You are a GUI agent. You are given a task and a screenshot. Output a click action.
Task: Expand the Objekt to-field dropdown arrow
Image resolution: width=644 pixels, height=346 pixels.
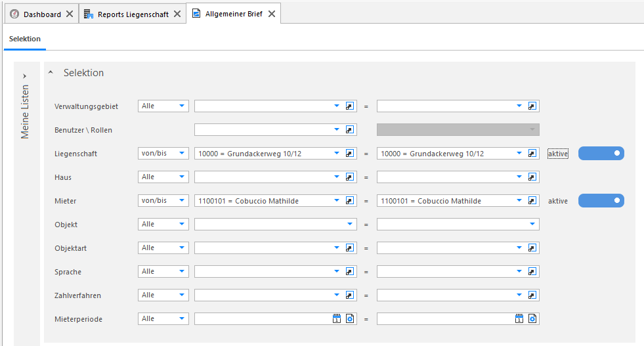[532, 225]
